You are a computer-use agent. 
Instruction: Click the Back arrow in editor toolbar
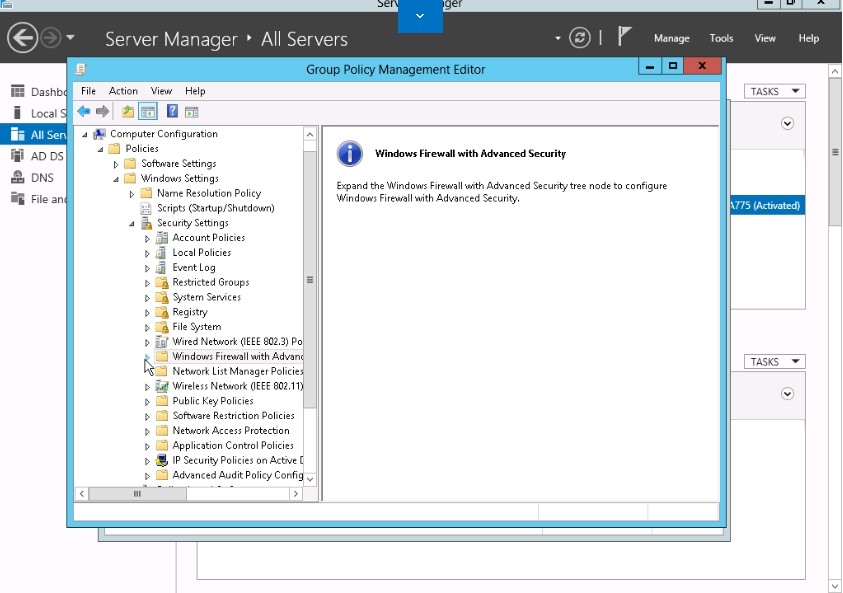click(x=83, y=112)
